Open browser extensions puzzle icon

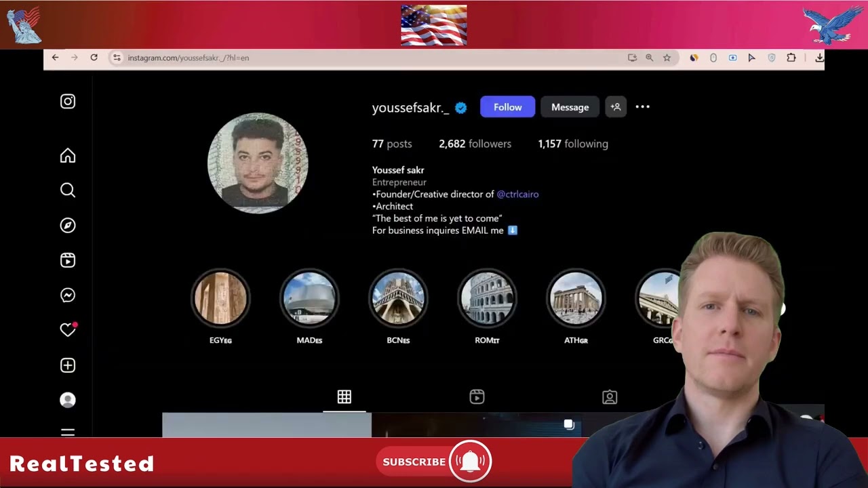click(791, 58)
